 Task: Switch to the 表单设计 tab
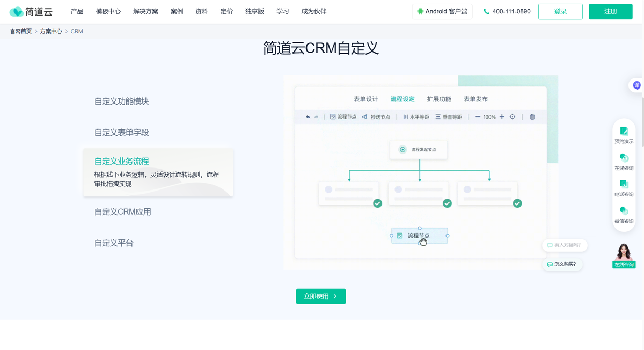point(365,99)
